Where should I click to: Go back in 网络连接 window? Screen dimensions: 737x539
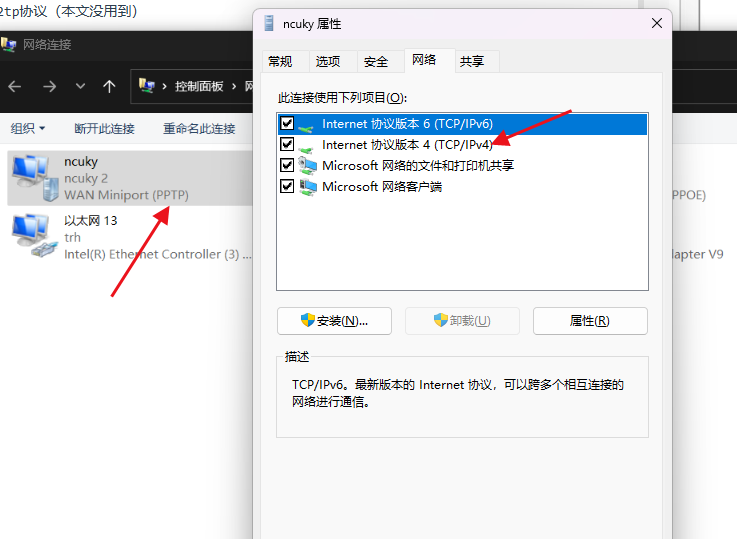coord(15,86)
